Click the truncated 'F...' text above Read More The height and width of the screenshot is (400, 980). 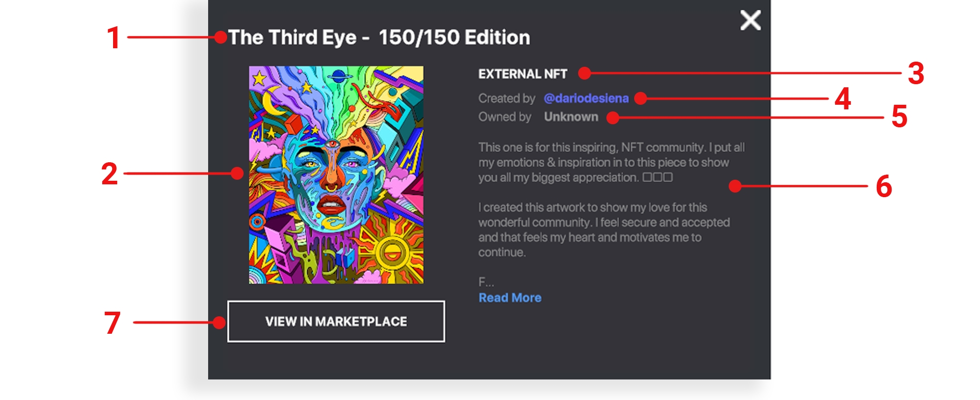(486, 282)
